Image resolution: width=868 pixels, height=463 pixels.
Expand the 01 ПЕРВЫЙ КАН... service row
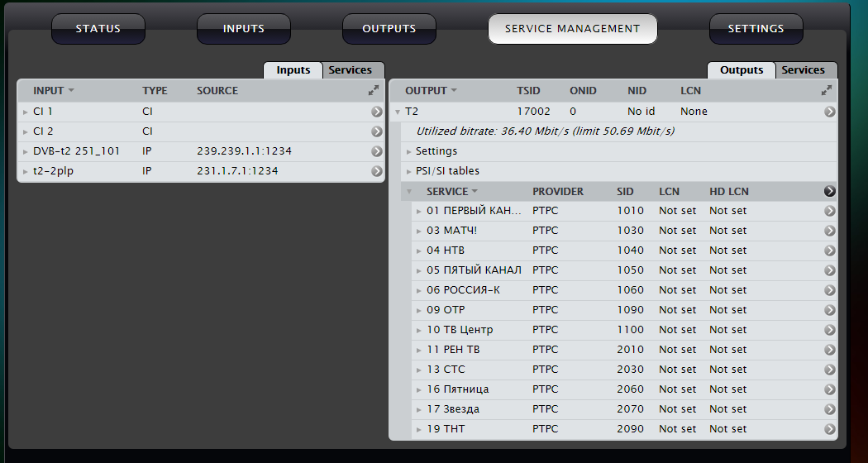click(x=419, y=211)
